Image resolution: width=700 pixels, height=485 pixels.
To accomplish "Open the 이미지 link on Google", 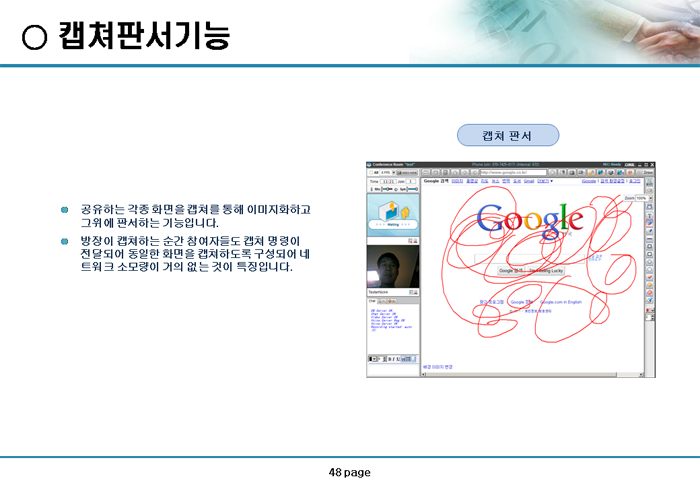I will point(457,181).
